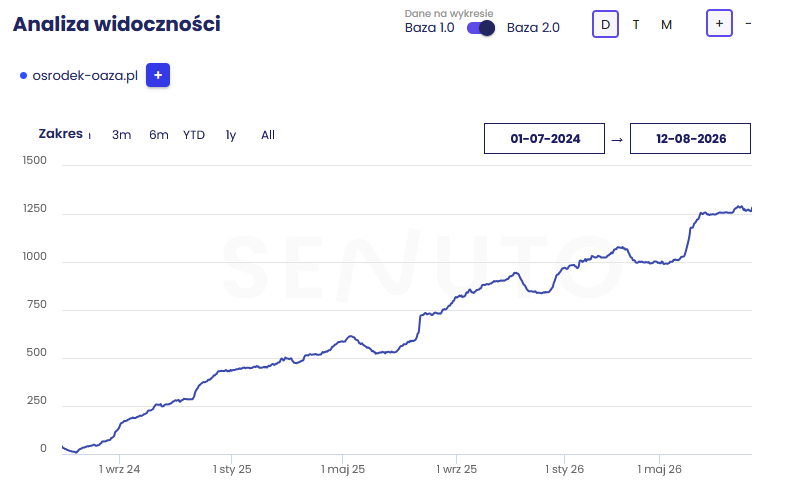Show the All time range
The width and height of the screenshot is (787, 482).
(268, 135)
